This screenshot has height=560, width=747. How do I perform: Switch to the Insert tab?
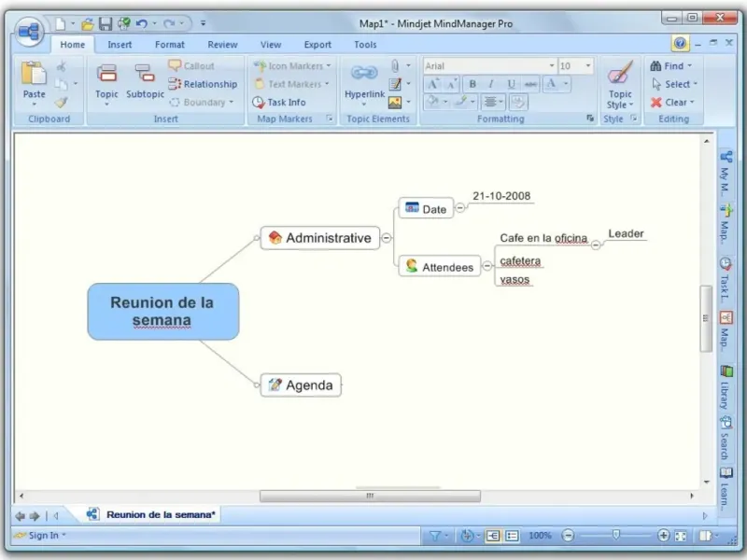point(120,44)
